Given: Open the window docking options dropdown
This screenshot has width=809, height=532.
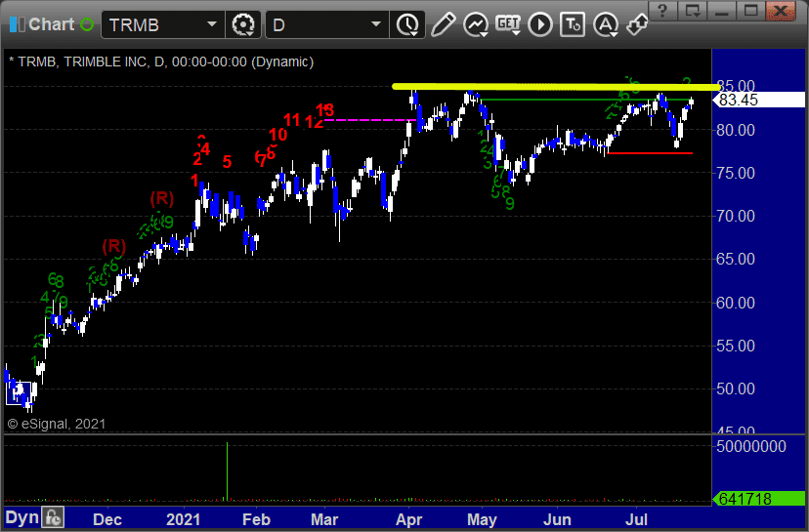Looking at the screenshot, I should pos(692,11).
